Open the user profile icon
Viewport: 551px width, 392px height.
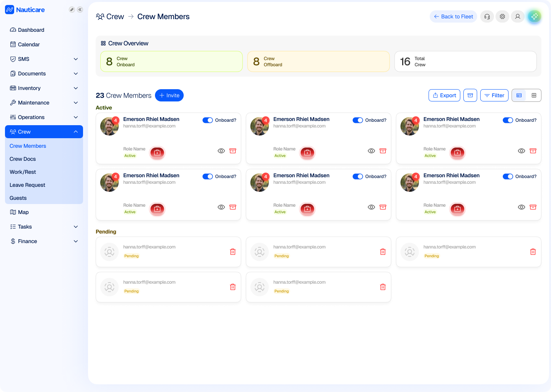pos(518,16)
